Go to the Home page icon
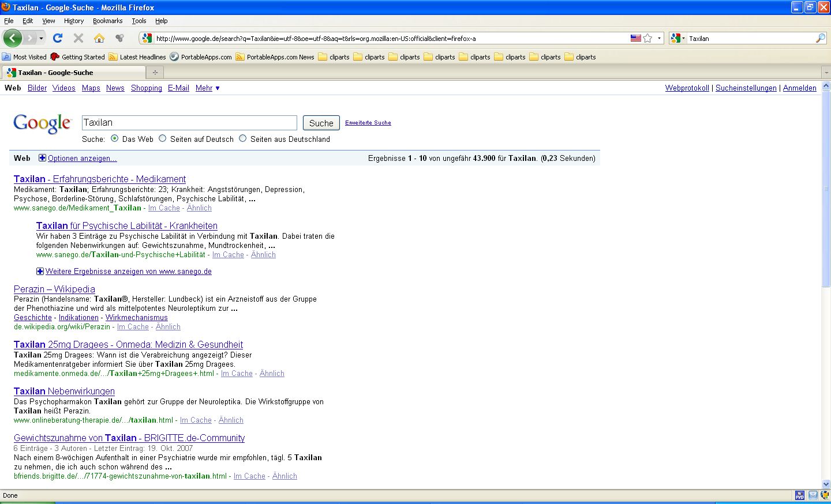831x504 pixels. click(99, 38)
